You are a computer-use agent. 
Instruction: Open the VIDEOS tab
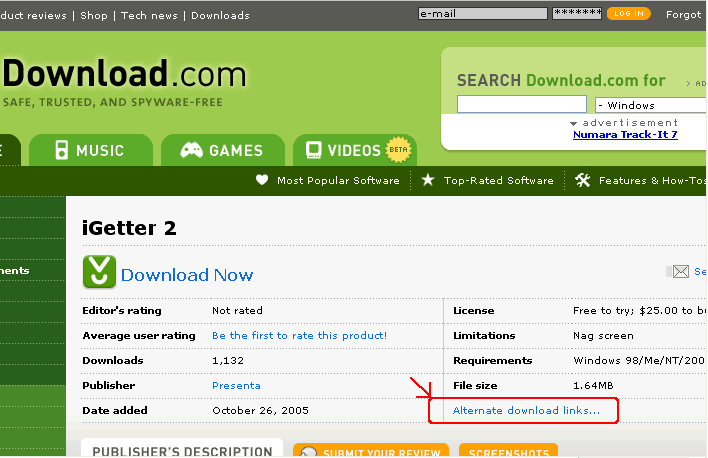354,150
